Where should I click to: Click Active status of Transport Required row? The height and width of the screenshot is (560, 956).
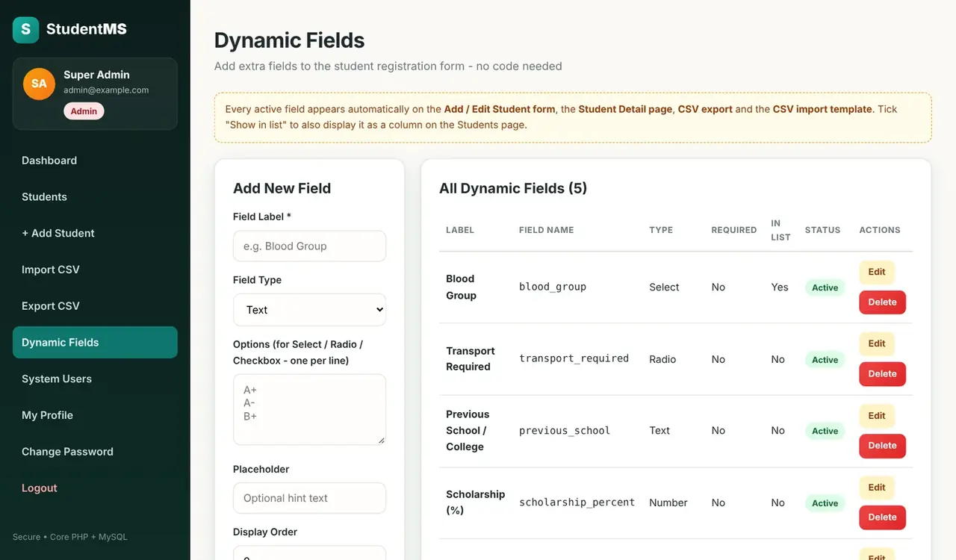(x=825, y=360)
